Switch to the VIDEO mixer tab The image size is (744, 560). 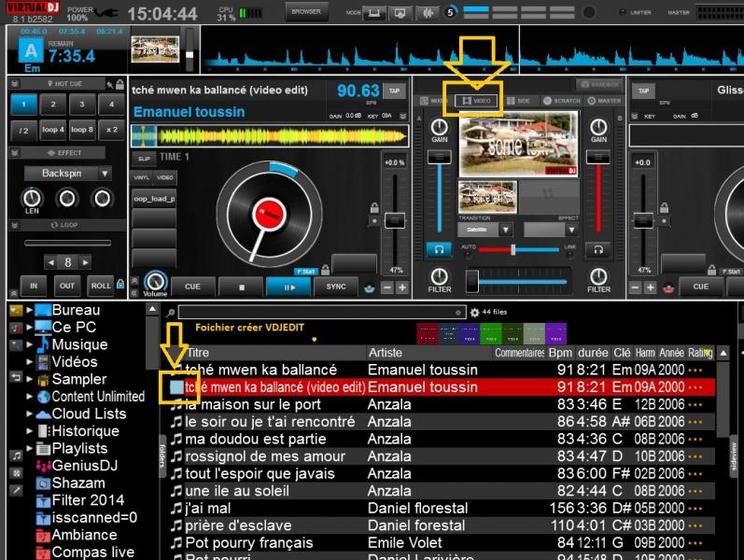[474, 100]
